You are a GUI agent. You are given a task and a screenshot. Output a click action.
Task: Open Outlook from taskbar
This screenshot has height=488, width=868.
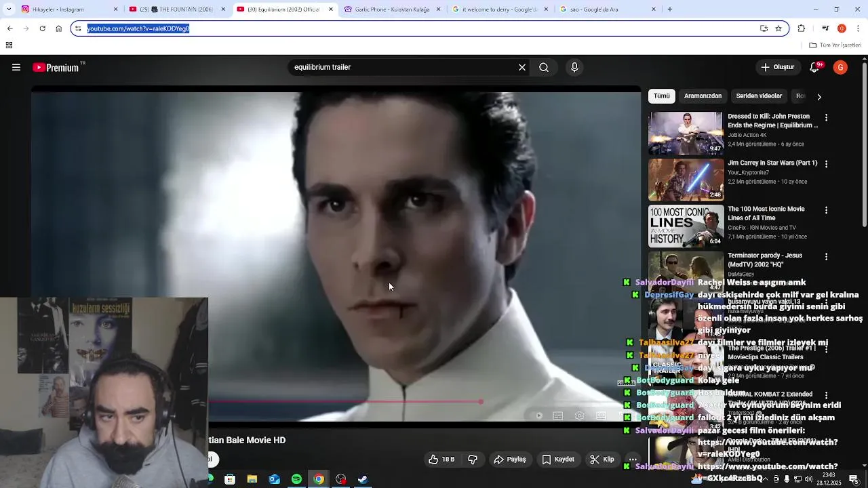coord(274,479)
